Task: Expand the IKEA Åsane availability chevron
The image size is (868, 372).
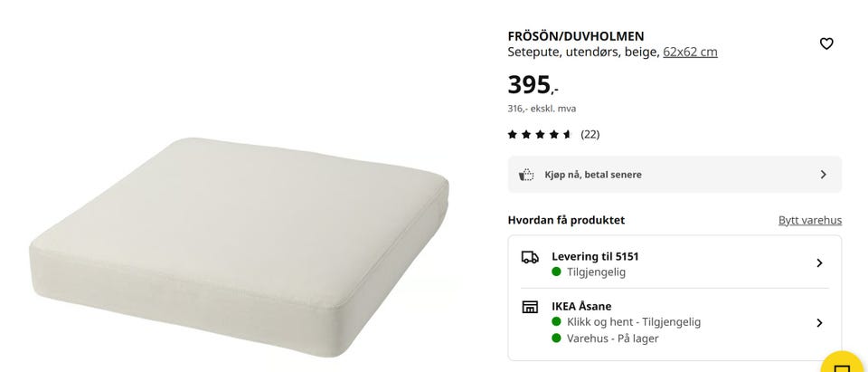Action: click(820, 322)
